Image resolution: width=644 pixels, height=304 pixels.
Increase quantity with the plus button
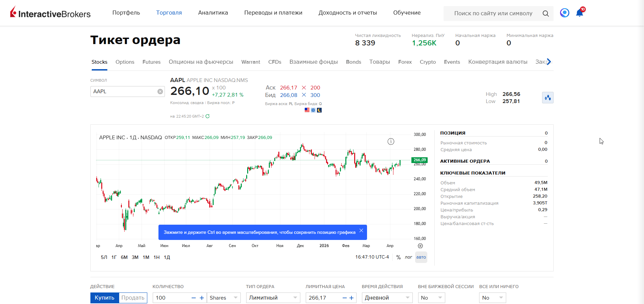coord(202,298)
